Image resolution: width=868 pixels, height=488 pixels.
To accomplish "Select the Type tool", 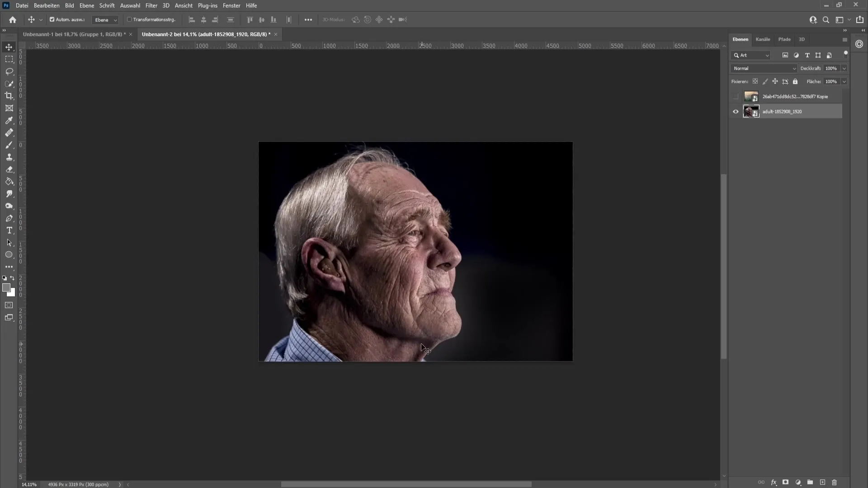I will 9,230.
